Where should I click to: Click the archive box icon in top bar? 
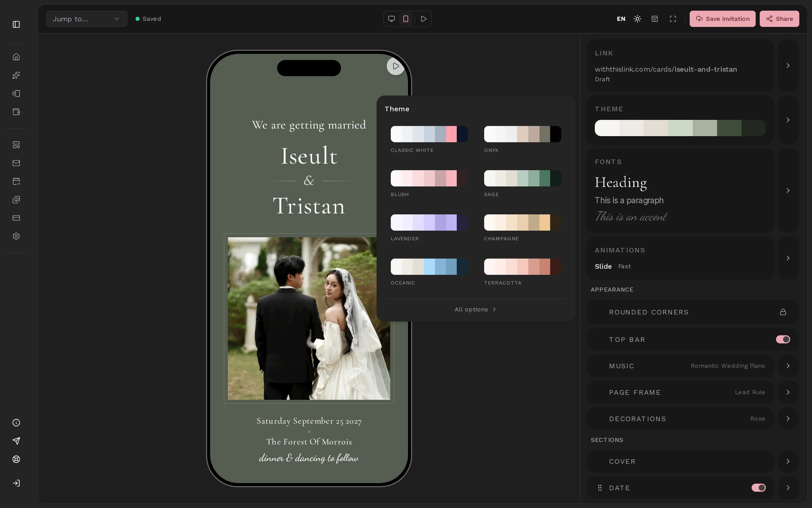655,19
